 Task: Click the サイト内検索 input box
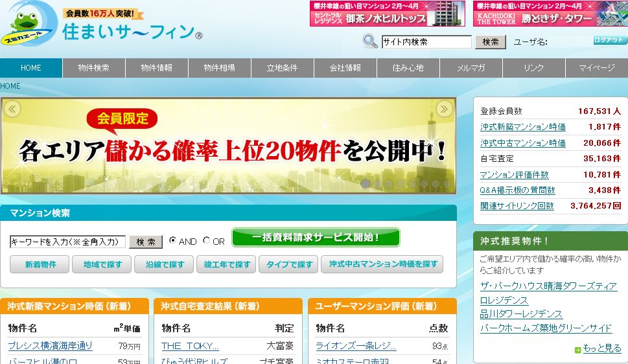426,42
